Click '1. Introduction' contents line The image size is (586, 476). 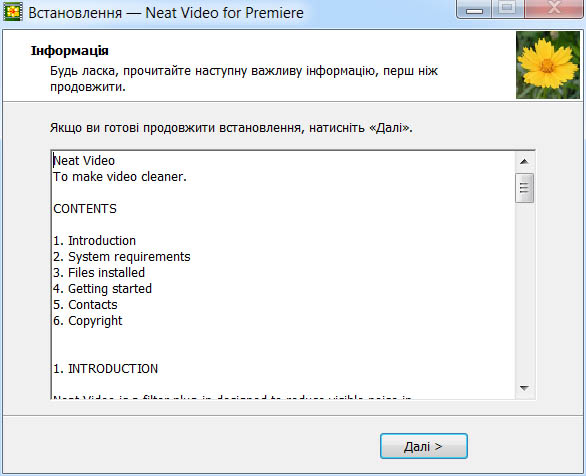click(x=94, y=241)
